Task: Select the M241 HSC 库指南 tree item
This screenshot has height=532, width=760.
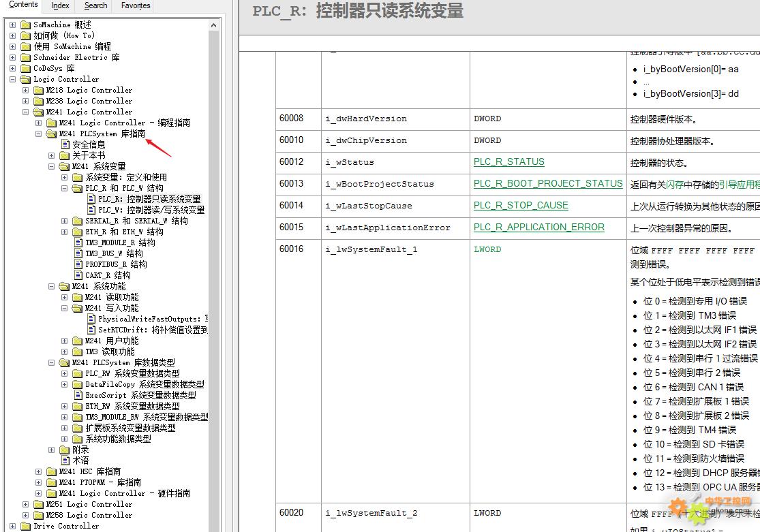Action: click(90, 471)
